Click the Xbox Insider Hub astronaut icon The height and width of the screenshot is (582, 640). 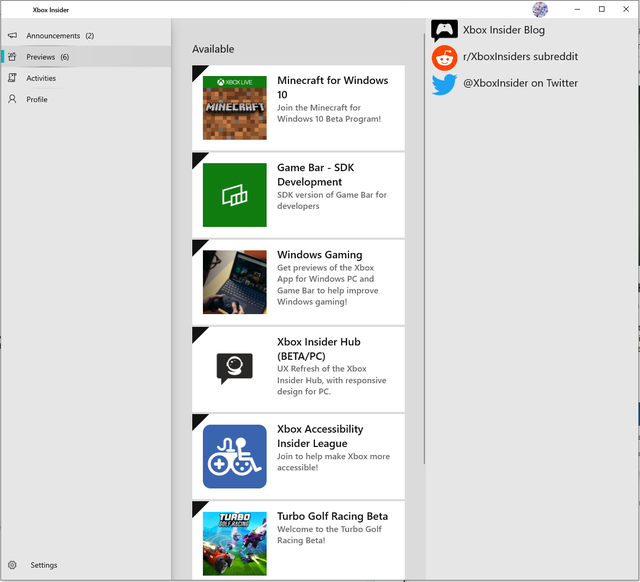tap(235, 369)
